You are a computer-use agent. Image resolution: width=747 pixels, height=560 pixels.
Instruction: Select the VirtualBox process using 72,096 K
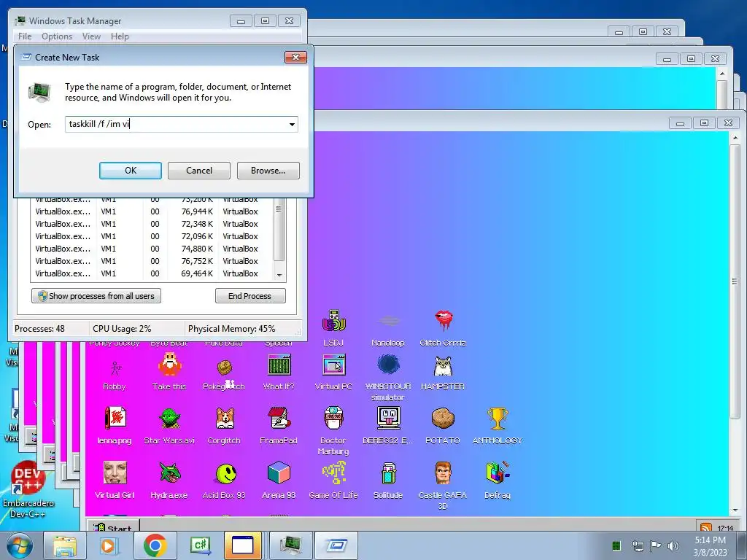click(152, 236)
